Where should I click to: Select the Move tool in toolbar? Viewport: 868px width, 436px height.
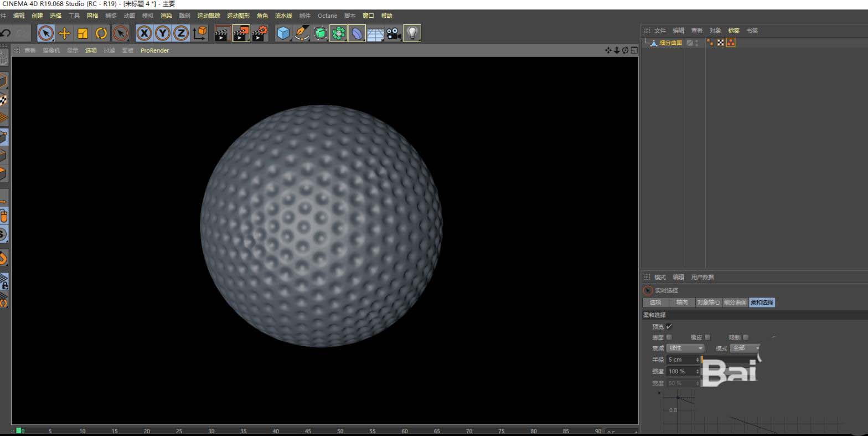[x=64, y=33]
